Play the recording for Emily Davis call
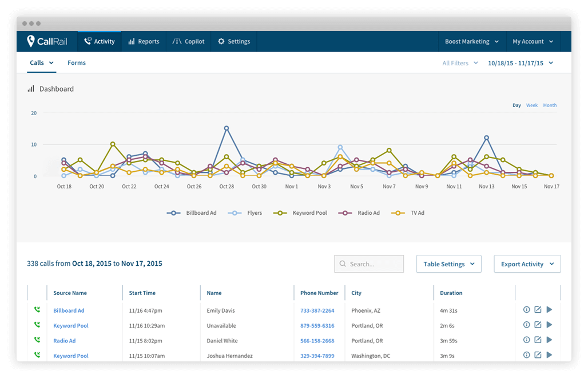The height and width of the screenshot is (378, 588). [x=549, y=310]
